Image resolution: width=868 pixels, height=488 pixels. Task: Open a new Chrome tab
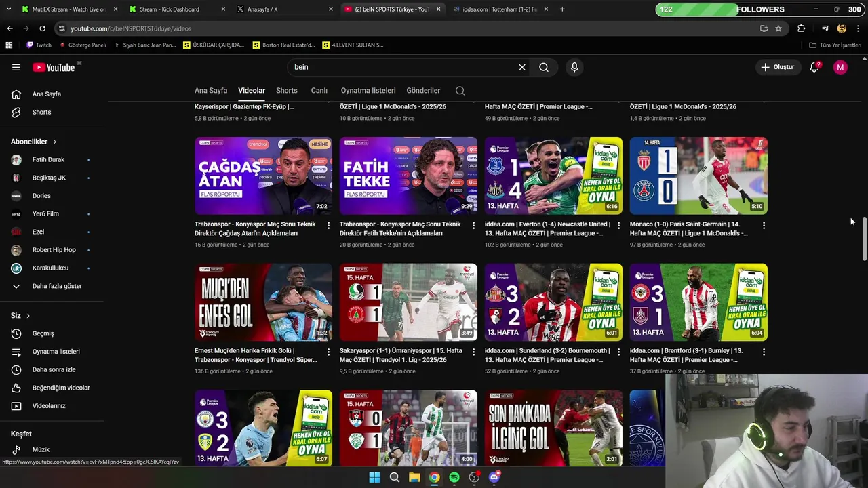[561, 9]
